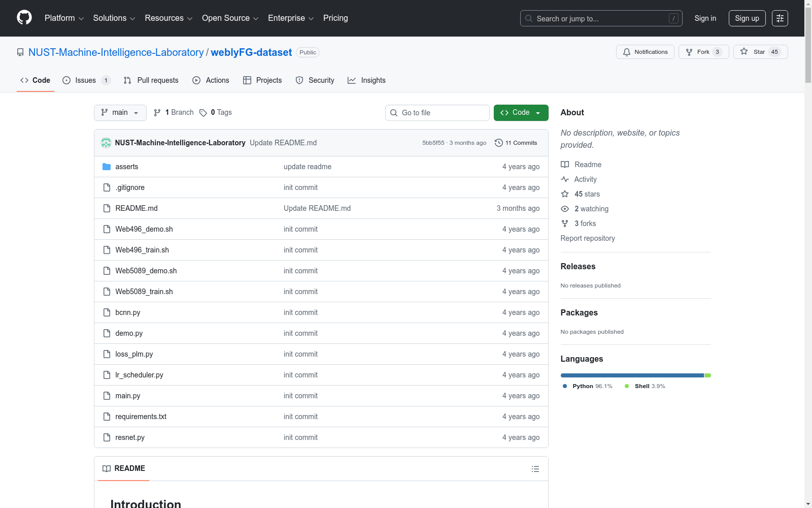Click the file icon for .gitignore
812x508 pixels.
click(x=107, y=187)
